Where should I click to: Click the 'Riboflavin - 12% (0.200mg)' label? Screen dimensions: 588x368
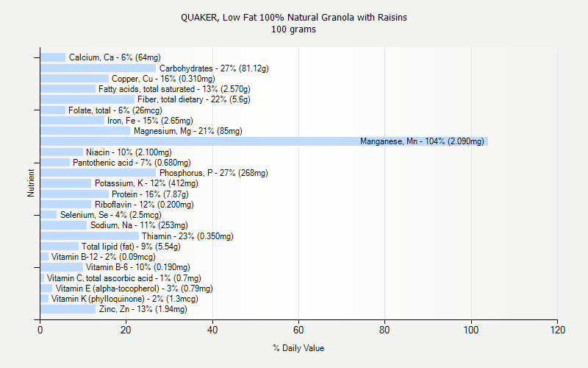pyautogui.click(x=144, y=205)
